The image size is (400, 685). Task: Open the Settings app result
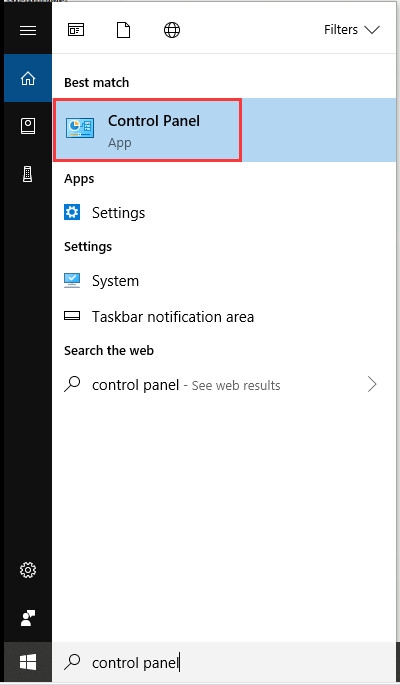224,213
